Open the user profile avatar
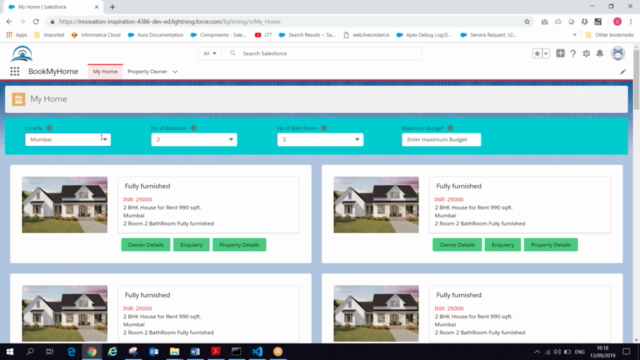This screenshot has width=640, height=360. click(x=618, y=53)
